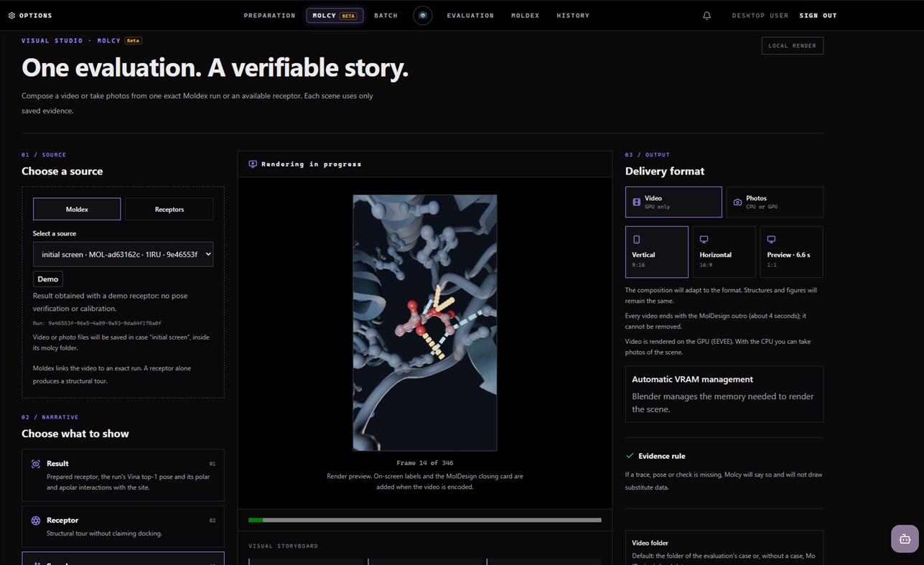Screen dimensions: 924x565
Task: Switch to the Batch tab
Action: [386, 15]
